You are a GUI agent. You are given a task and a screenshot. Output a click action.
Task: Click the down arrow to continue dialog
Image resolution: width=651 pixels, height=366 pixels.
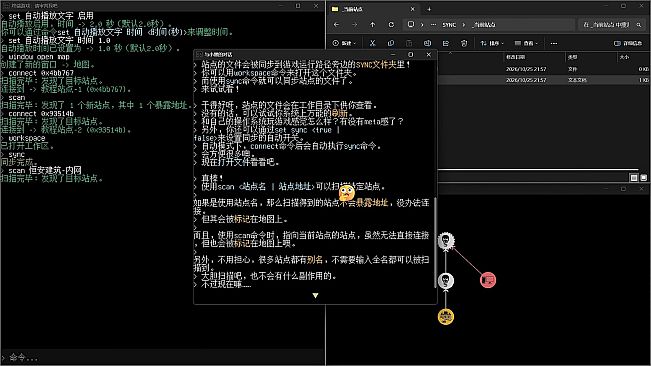[x=315, y=295]
